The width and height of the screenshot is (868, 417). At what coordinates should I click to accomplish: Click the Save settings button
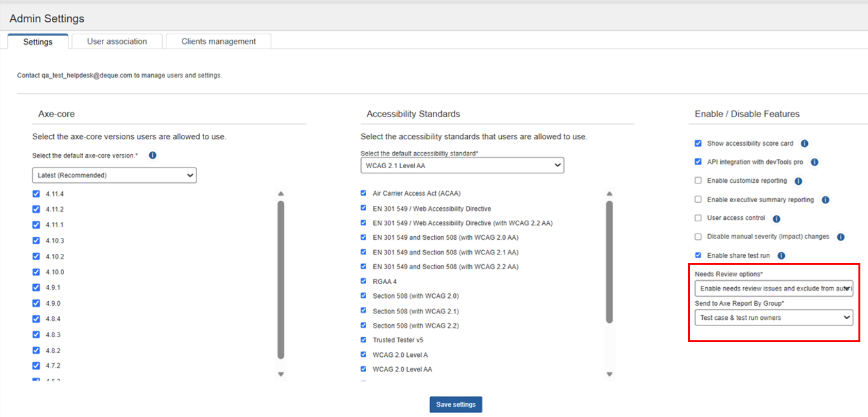click(x=456, y=404)
